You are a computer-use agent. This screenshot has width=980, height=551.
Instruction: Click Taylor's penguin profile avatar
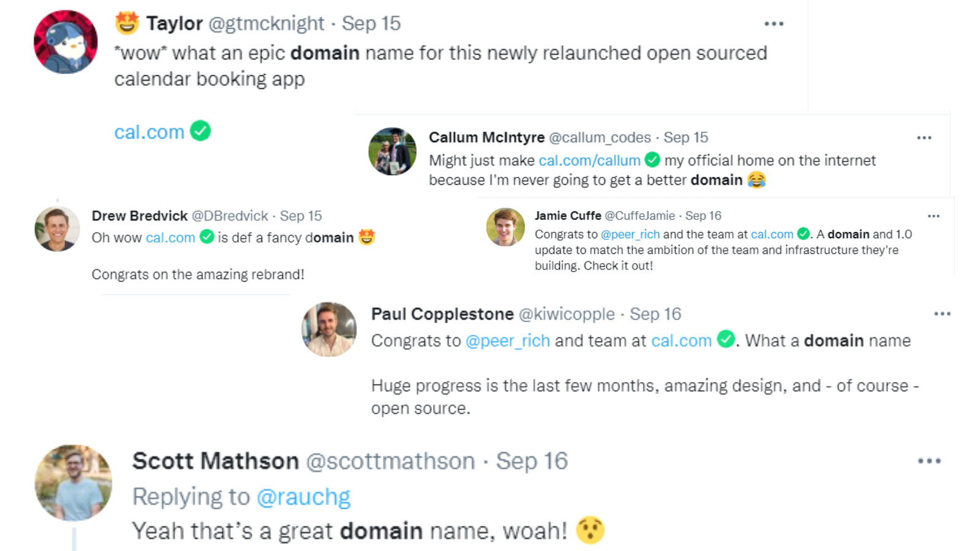pyautogui.click(x=66, y=42)
